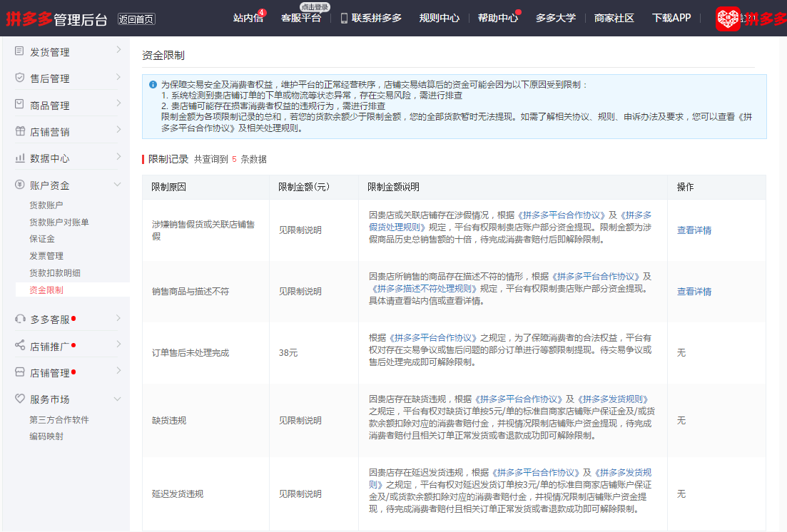The width and height of the screenshot is (787, 532).
Task: Click the 返回首页 button
Action: coord(136,19)
